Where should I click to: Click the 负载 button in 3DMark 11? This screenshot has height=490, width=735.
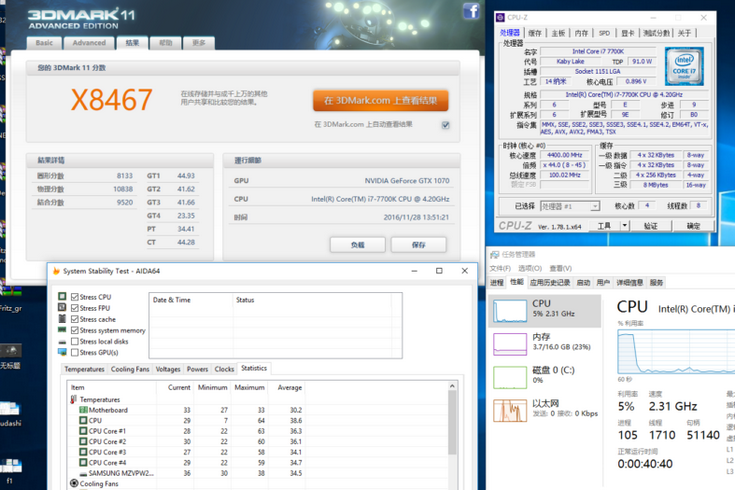tap(358, 245)
